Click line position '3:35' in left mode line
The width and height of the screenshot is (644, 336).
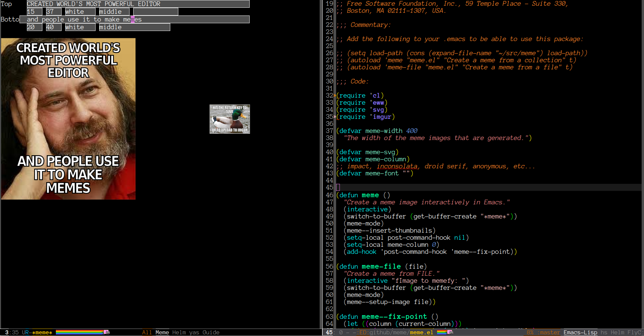[12, 333]
